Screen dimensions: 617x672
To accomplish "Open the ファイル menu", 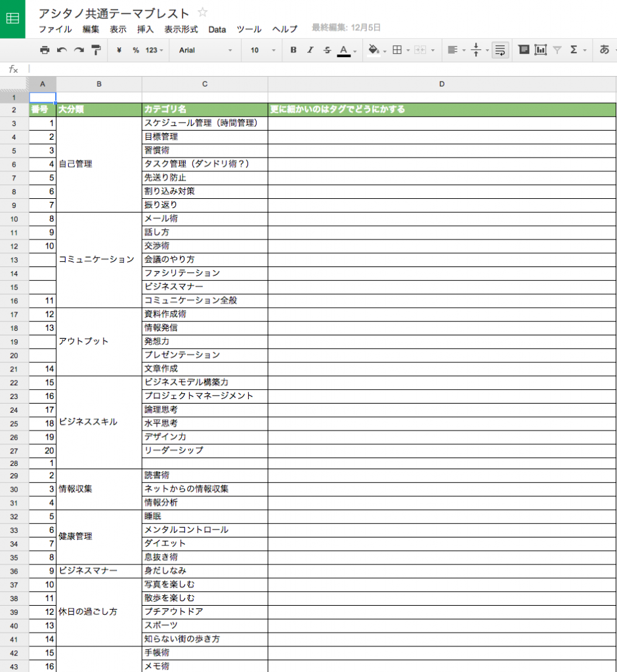I will (55, 29).
